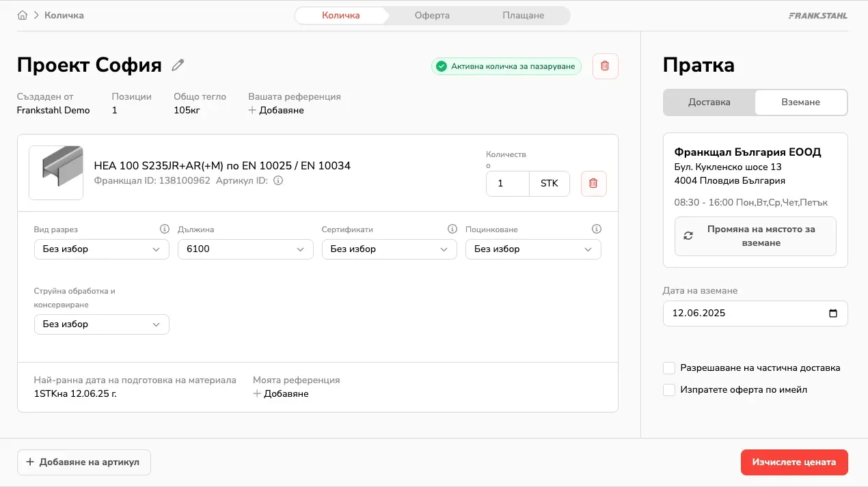Delete the Проект София cart with trash icon
This screenshot has width=868, height=487.
pyautogui.click(x=605, y=66)
